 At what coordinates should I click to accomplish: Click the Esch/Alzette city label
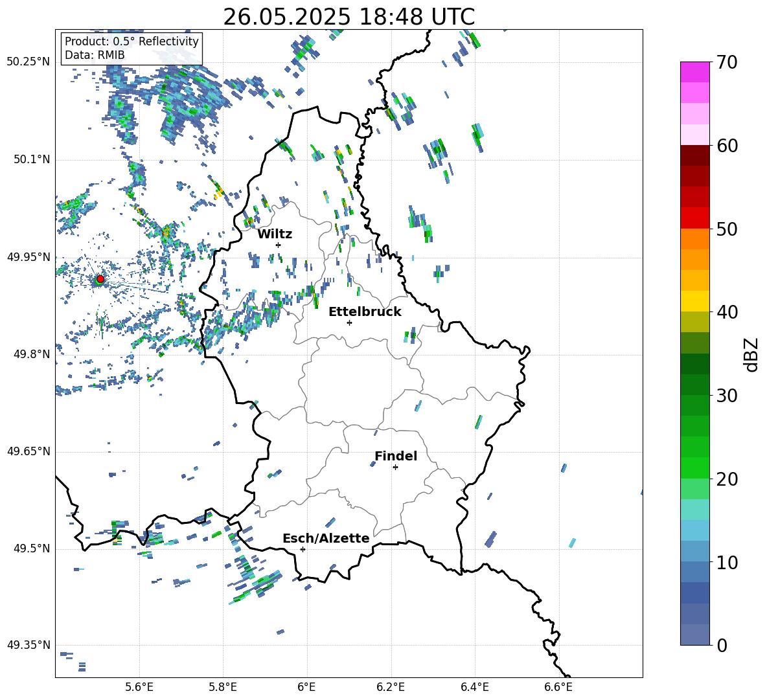click(326, 538)
